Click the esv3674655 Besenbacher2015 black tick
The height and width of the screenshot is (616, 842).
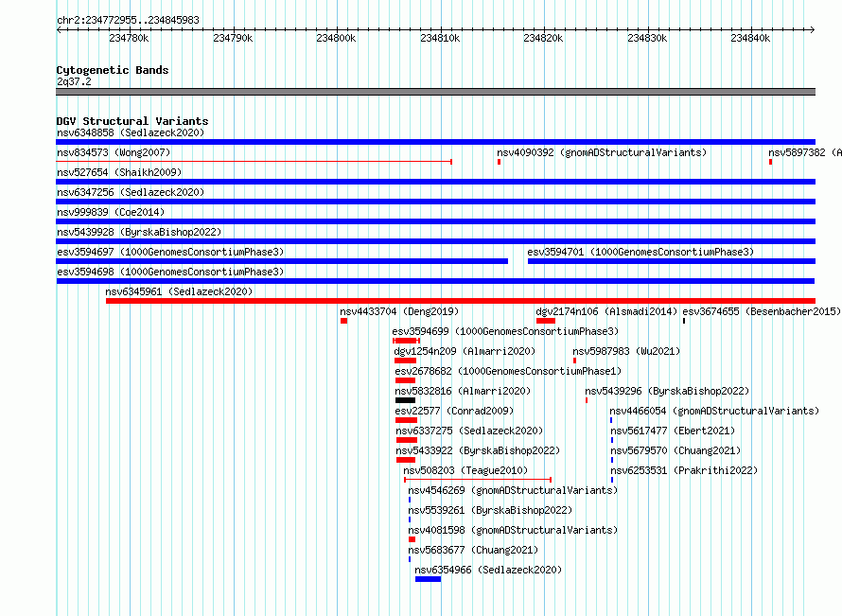coord(684,321)
